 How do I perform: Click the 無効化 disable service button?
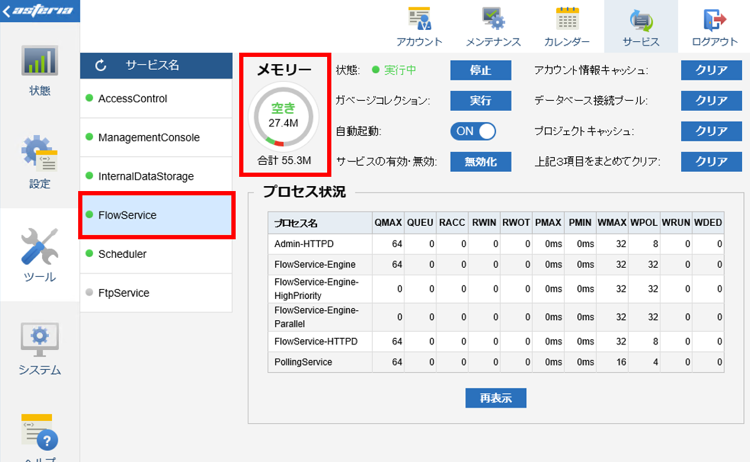click(x=481, y=162)
